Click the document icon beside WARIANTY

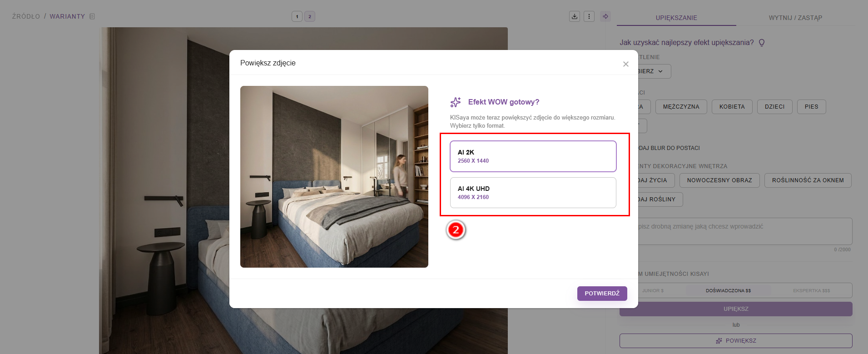(92, 16)
